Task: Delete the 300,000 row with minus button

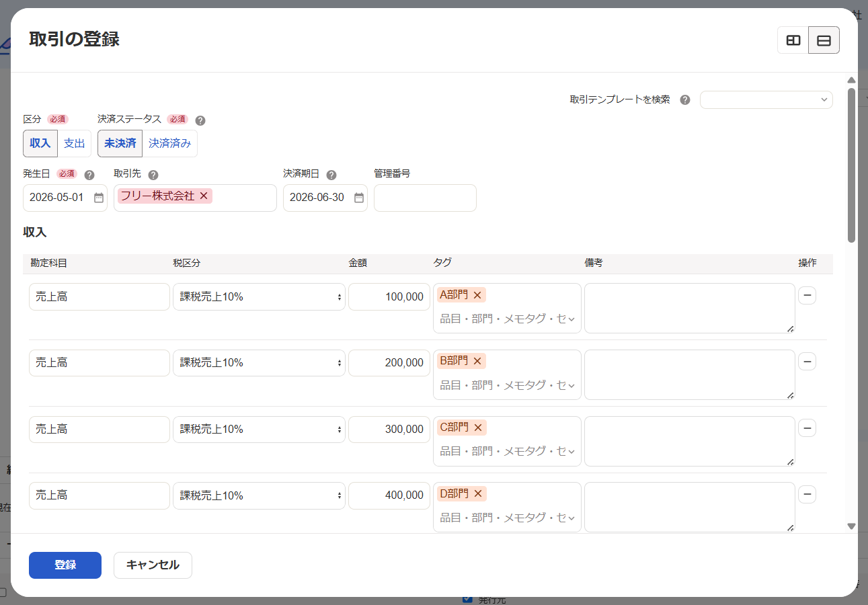Action: tap(807, 428)
